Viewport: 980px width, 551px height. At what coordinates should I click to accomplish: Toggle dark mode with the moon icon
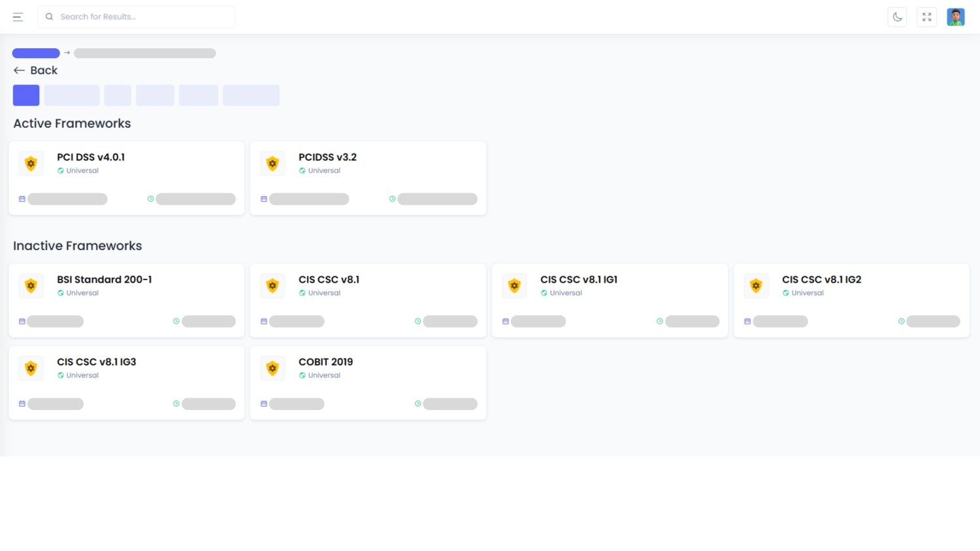(897, 16)
